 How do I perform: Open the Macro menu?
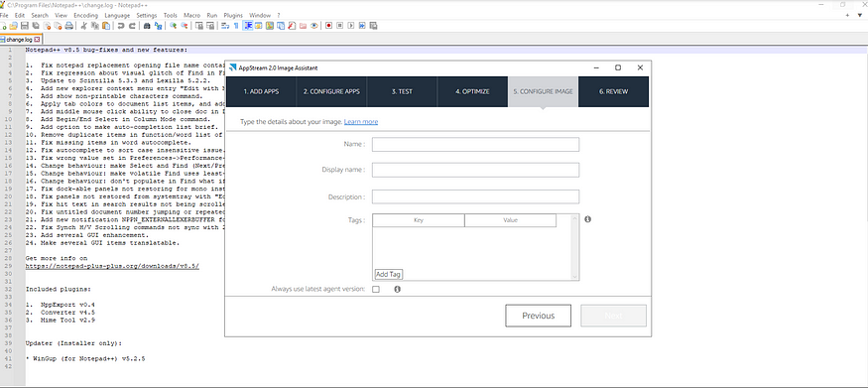point(192,16)
